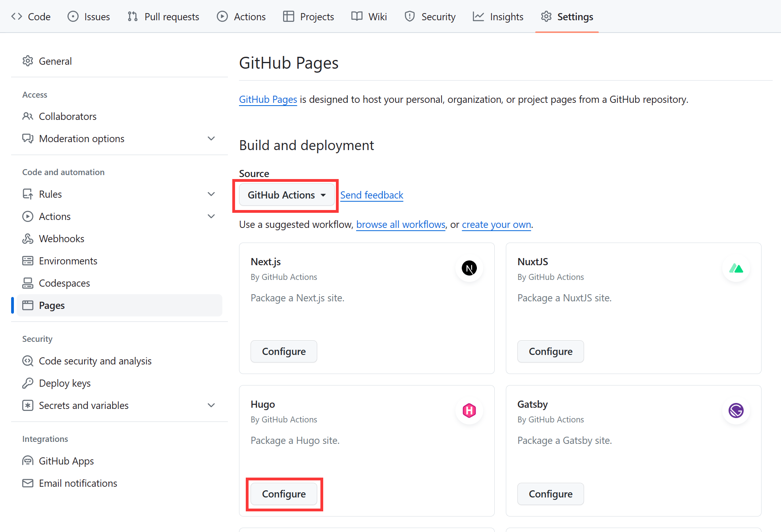The image size is (781, 532).
Task: Click the Moderation options comment icon
Action: 28,139
